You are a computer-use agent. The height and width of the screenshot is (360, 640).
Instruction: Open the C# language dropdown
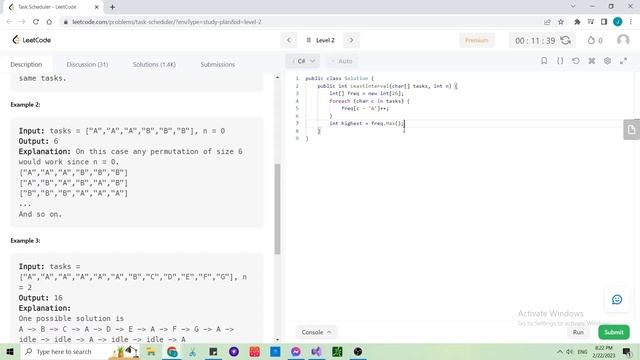[x=302, y=61]
